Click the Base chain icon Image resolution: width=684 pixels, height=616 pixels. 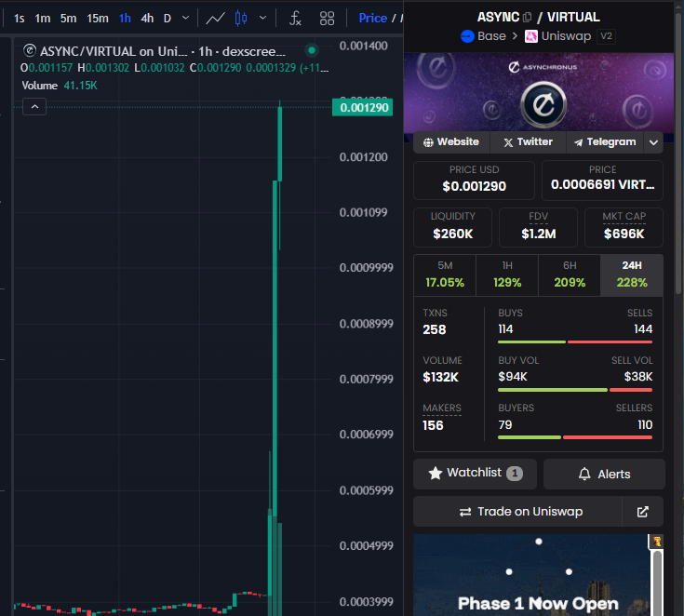click(x=467, y=36)
